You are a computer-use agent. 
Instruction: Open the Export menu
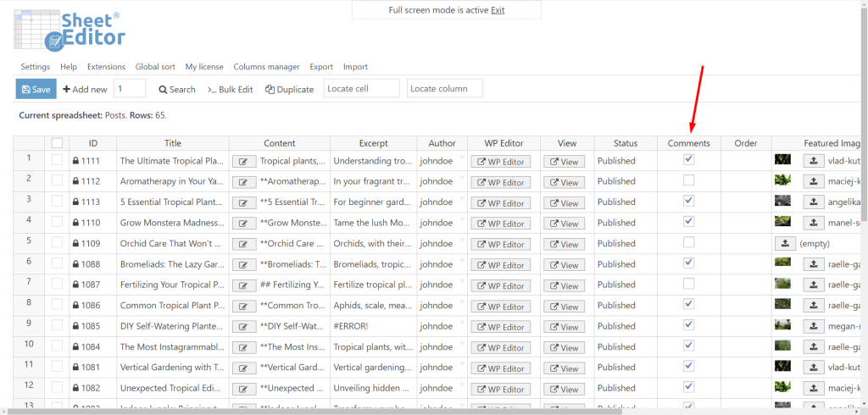point(321,66)
